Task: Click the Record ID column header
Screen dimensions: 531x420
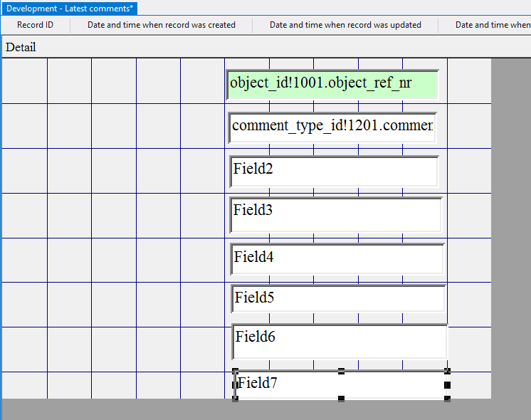Action: 35,25
